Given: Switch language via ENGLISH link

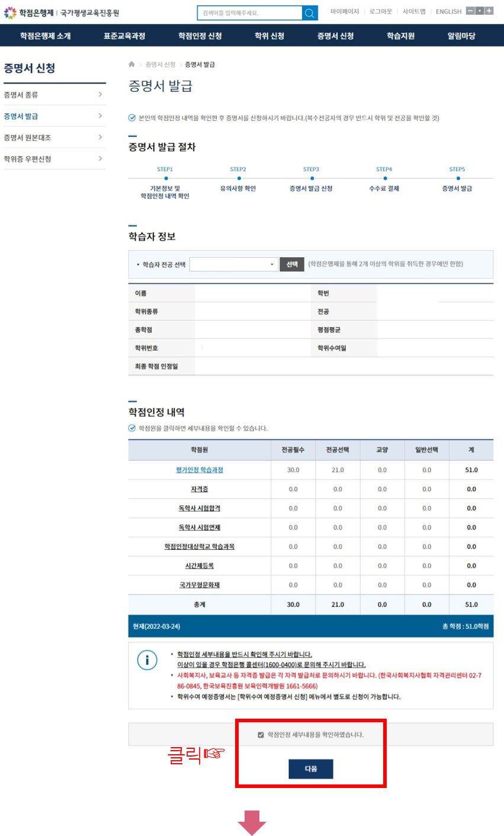Looking at the screenshot, I should pyautogui.click(x=448, y=12).
